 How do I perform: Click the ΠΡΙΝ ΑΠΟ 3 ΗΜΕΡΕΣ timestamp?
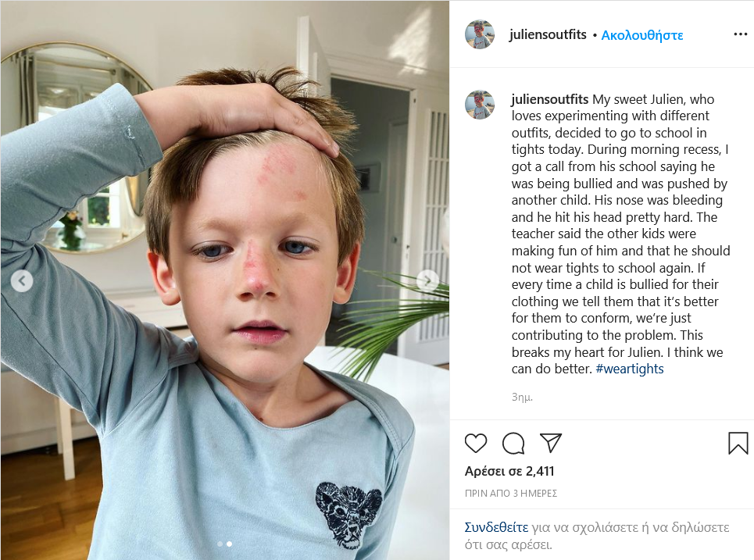511,493
